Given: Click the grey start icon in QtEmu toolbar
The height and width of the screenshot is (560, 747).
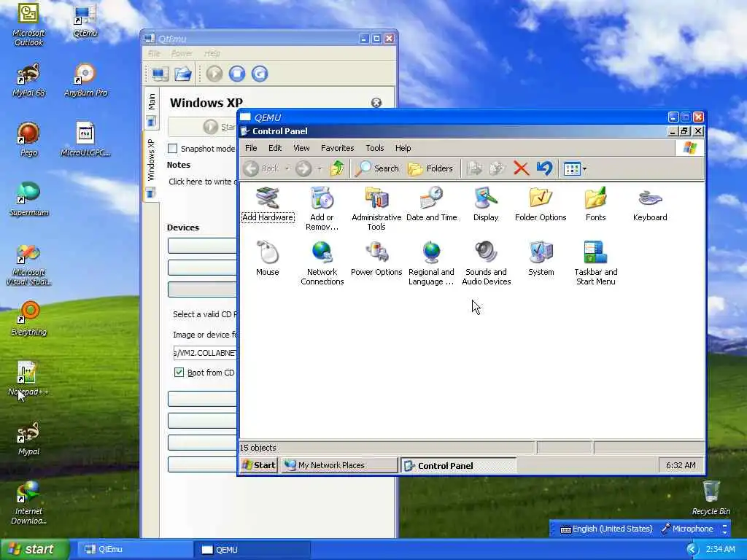Looking at the screenshot, I should point(214,74).
